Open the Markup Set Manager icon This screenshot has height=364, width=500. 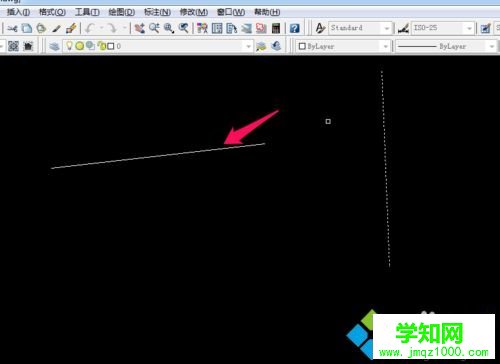click(x=261, y=28)
